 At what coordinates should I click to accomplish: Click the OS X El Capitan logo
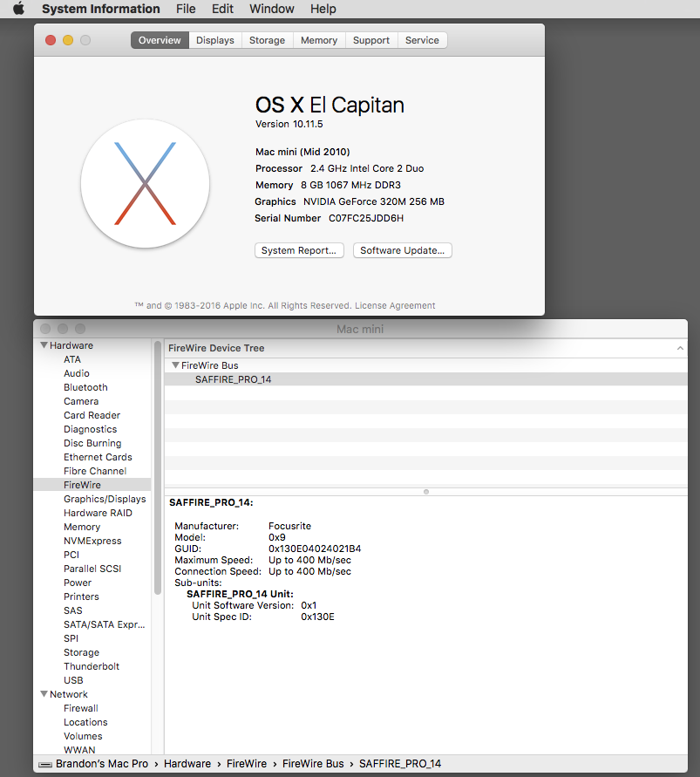tap(146, 183)
